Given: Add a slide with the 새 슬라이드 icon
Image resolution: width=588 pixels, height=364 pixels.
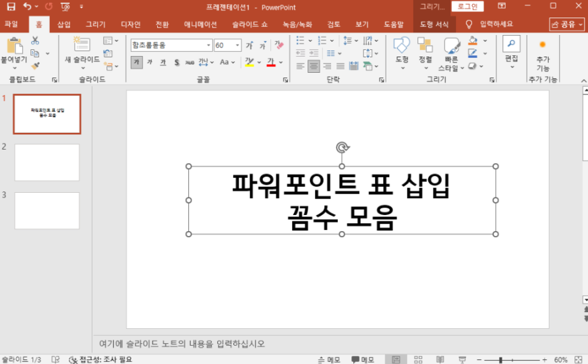Looking at the screenshot, I should pyautogui.click(x=82, y=44).
